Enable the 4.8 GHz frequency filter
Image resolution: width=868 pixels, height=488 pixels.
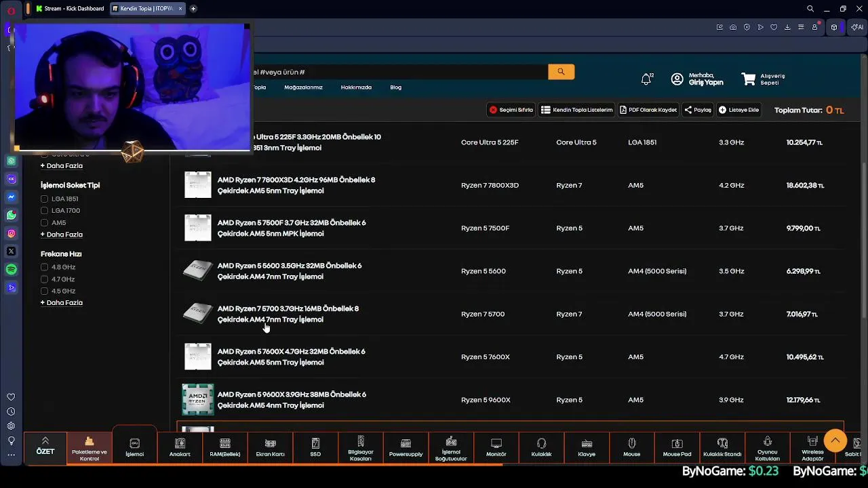click(44, 267)
